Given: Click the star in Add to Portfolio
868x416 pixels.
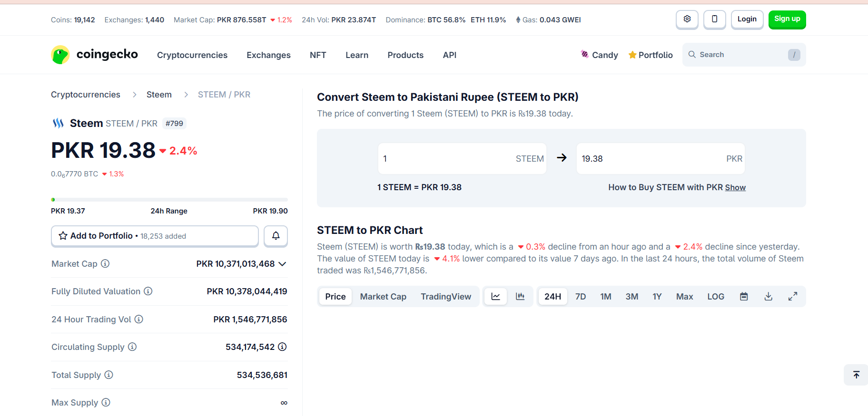Looking at the screenshot, I should coord(63,236).
